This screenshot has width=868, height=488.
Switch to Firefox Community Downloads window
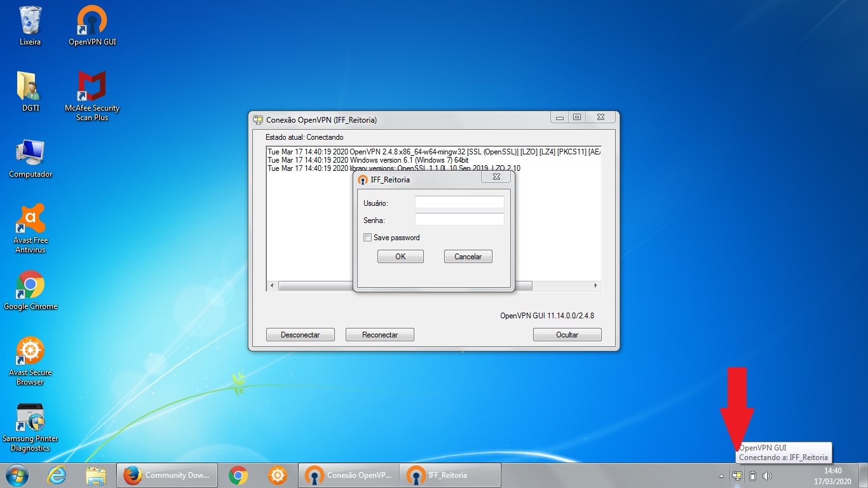tap(166, 475)
